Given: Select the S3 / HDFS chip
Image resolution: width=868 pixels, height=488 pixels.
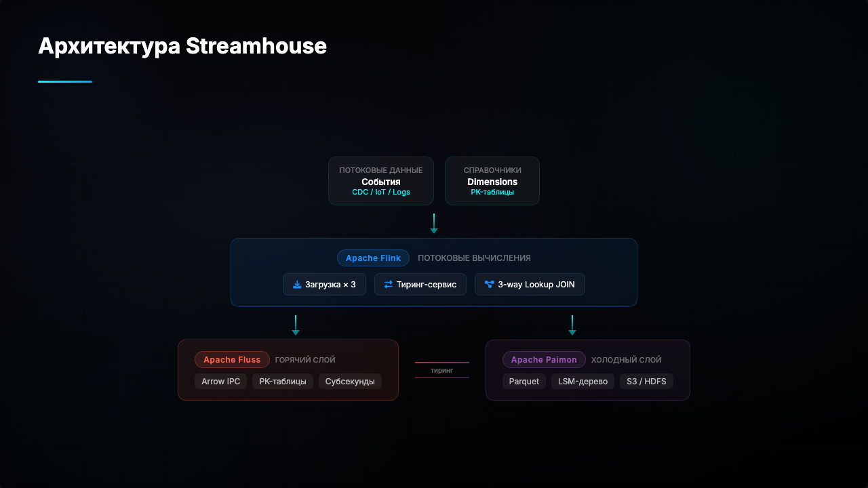Looking at the screenshot, I should [646, 382].
